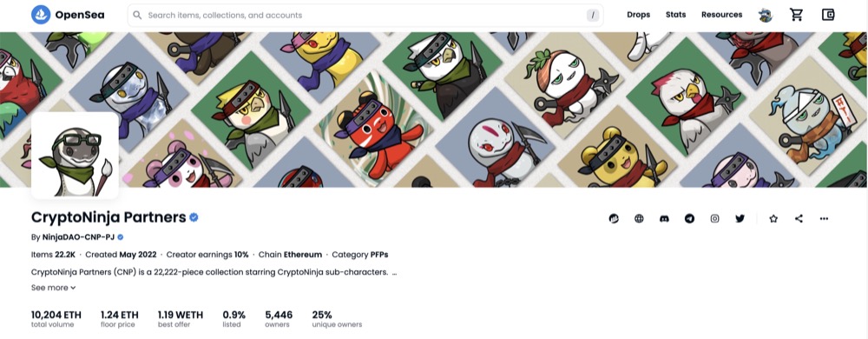Expand description with See more

click(x=54, y=288)
